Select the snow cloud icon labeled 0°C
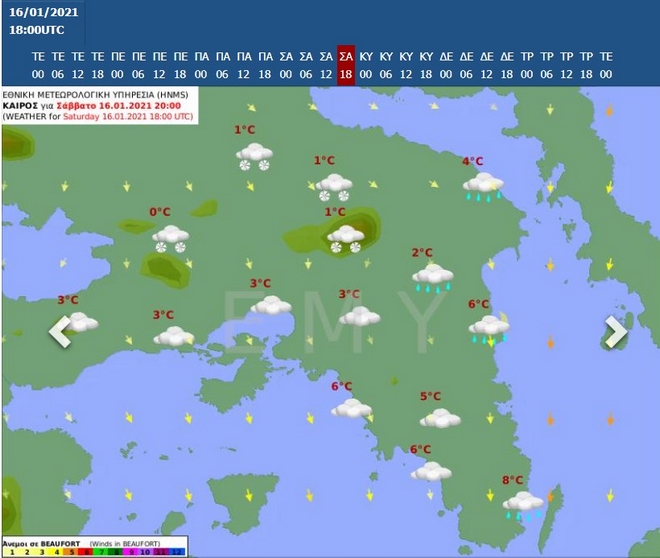 coord(170,238)
